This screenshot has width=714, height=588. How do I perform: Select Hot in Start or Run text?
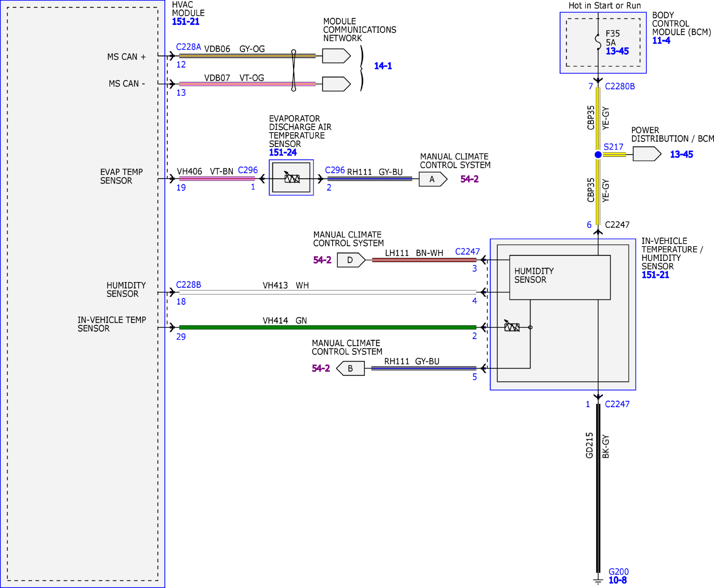pos(605,6)
